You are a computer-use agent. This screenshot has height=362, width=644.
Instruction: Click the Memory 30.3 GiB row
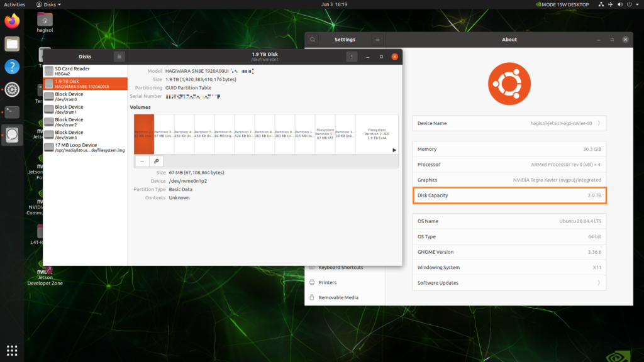509,149
